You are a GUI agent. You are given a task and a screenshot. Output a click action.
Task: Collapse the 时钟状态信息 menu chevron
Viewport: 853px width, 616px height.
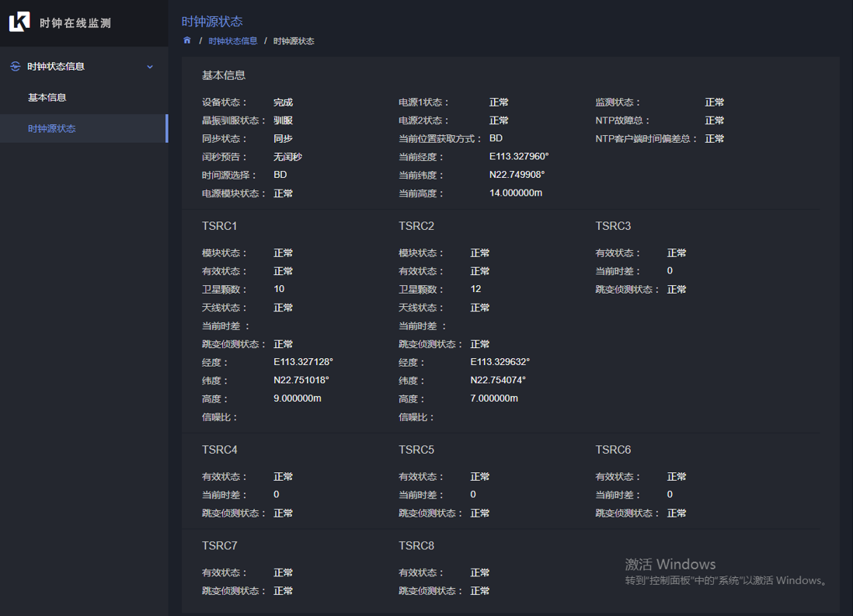pyautogui.click(x=150, y=67)
